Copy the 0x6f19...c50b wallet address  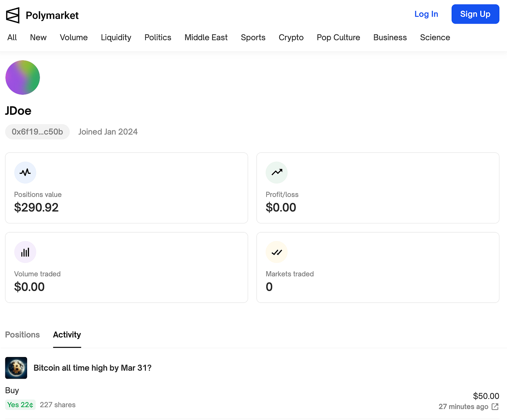[37, 132]
